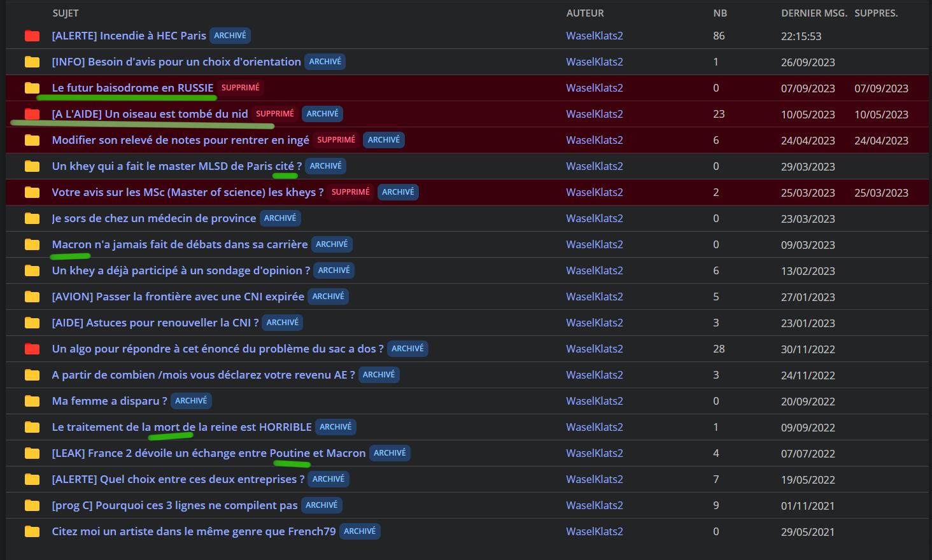The image size is (932, 560).
Task: Open topic "Le futur baisodrome en RUSSIE"
Action: (132, 88)
